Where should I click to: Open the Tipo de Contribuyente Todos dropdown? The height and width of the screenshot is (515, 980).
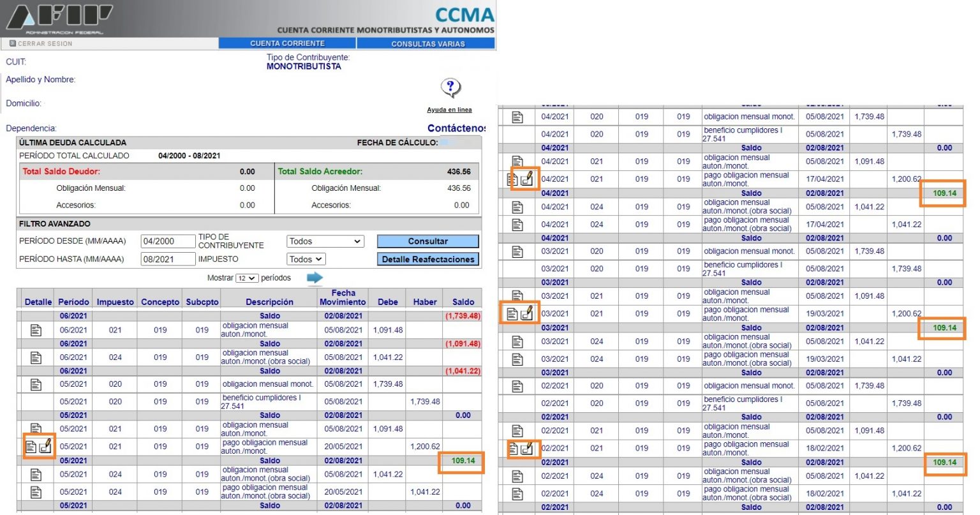pyautogui.click(x=325, y=241)
